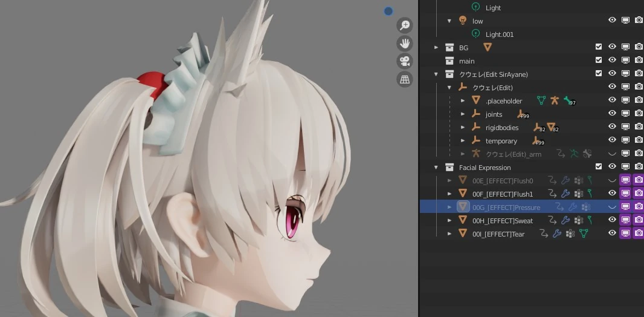Click the modifier wrench icon on 00H Sweat
This screenshot has width=644, height=317.
(x=565, y=220)
